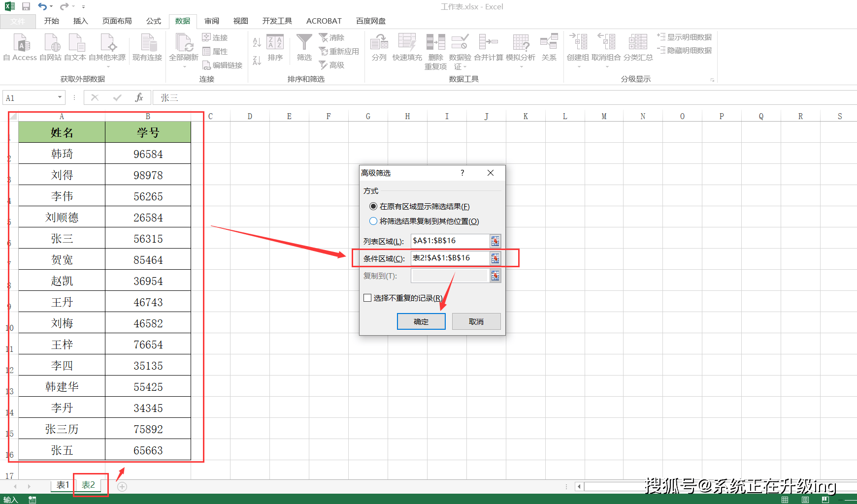The width and height of the screenshot is (857, 504).
Task: Open the Name Box dropdown arrow
Action: pyautogui.click(x=60, y=97)
